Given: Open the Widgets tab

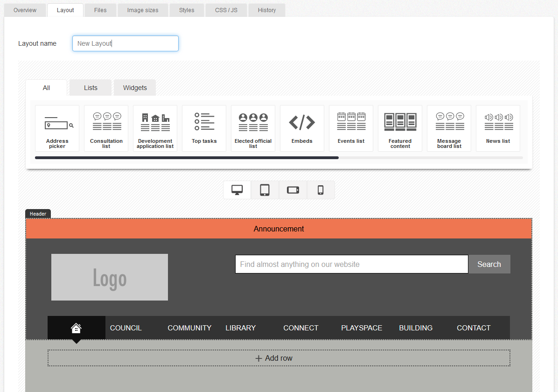Looking at the screenshot, I should 134,87.
